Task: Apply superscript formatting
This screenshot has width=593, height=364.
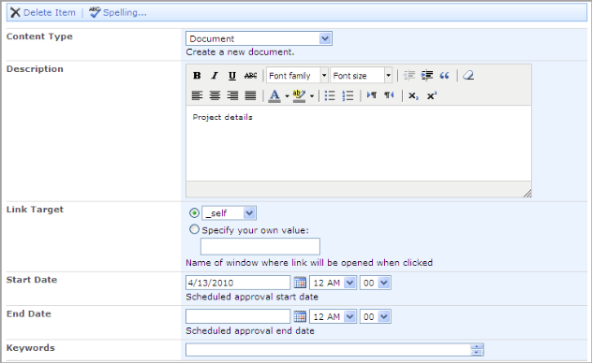Action: point(432,95)
